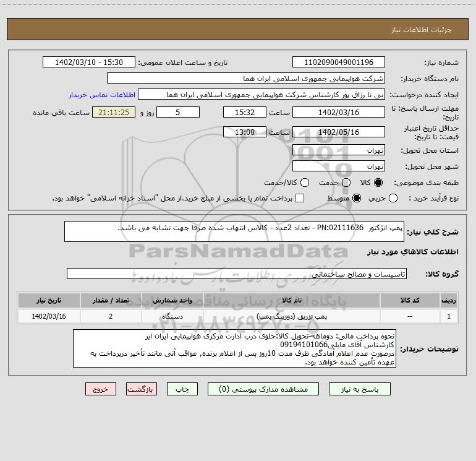This screenshot has width=476, height=461.
Task: Click the کد کالا column header
Action: (x=410, y=300)
